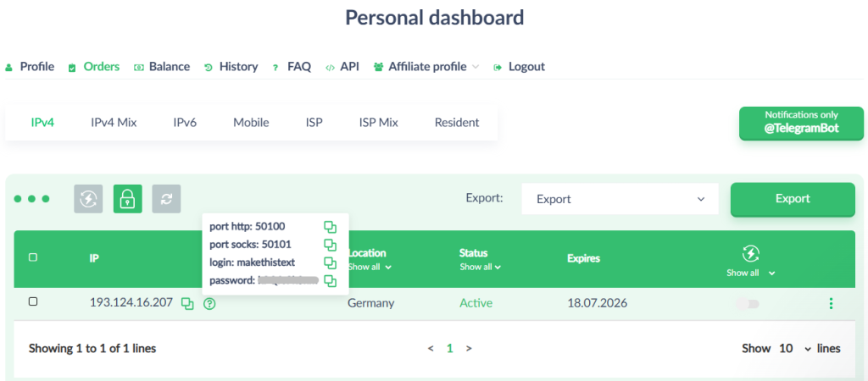This screenshot has height=381, width=868.
Task: Go to the next page arrow
Action: (469, 348)
